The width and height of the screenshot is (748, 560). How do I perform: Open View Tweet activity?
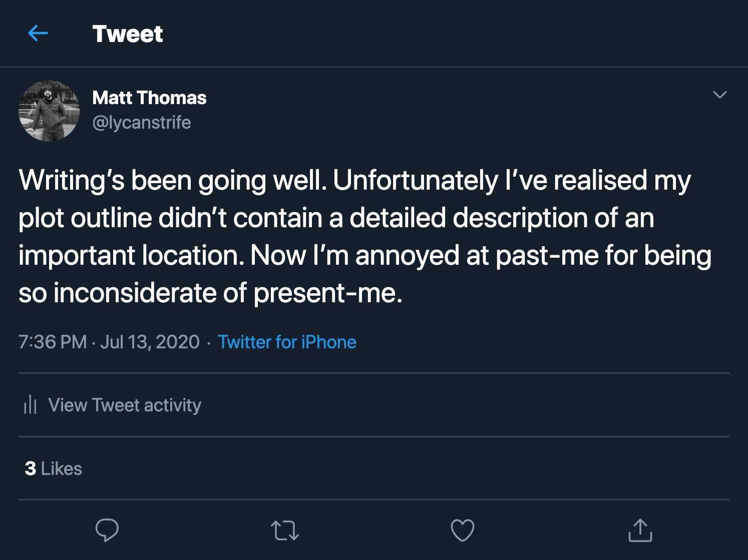click(125, 405)
